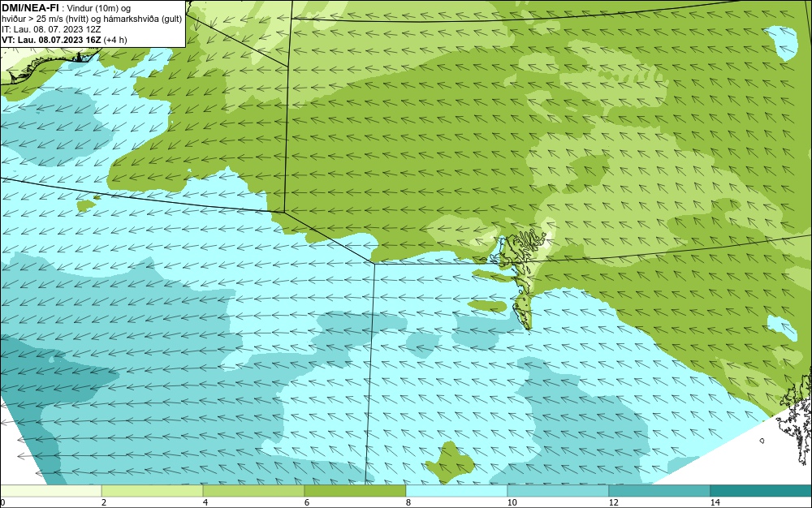Click the 4–6 m/s green legend swatch
Screen dimensions: 812x508
coord(253,490)
